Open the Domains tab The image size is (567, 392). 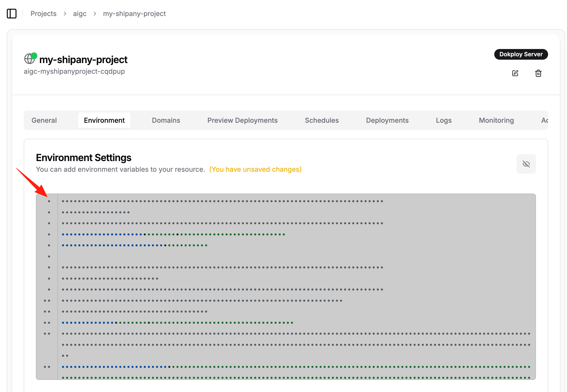pyautogui.click(x=166, y=120)
